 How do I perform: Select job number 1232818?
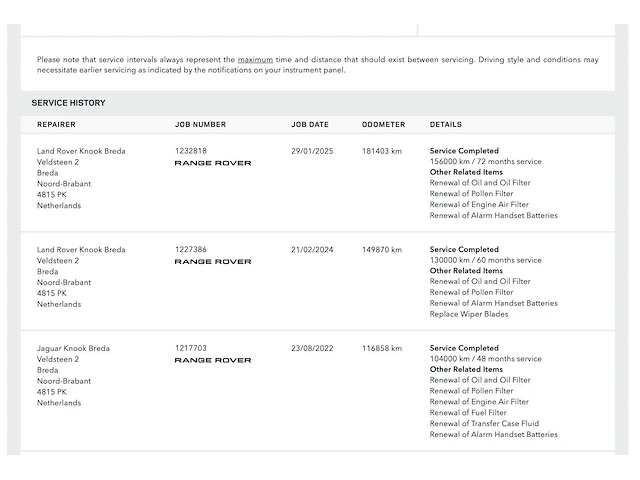(x=191, y=151)
